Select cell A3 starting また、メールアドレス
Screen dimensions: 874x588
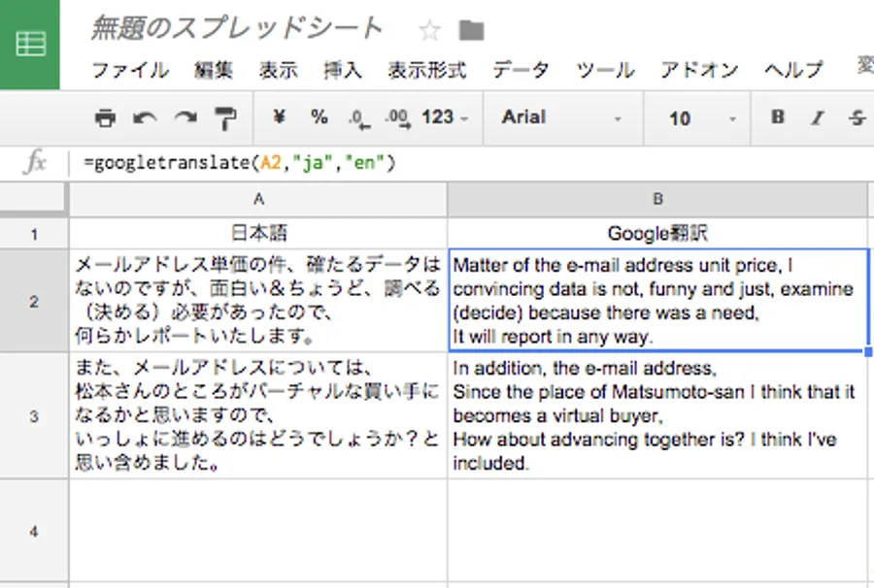258,415
